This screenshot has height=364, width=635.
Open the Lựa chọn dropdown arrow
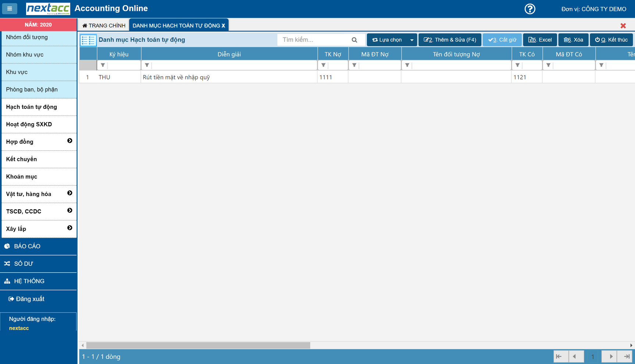pos(411,40)
